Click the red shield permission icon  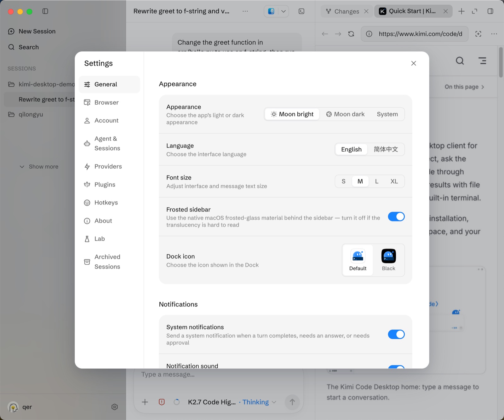coord(162,402)
